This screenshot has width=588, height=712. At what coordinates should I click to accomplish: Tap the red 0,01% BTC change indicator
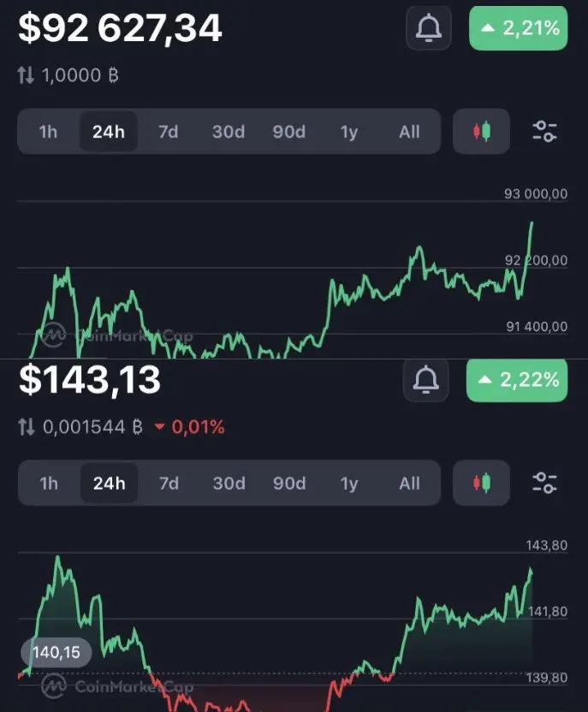(x=190, y=427)
